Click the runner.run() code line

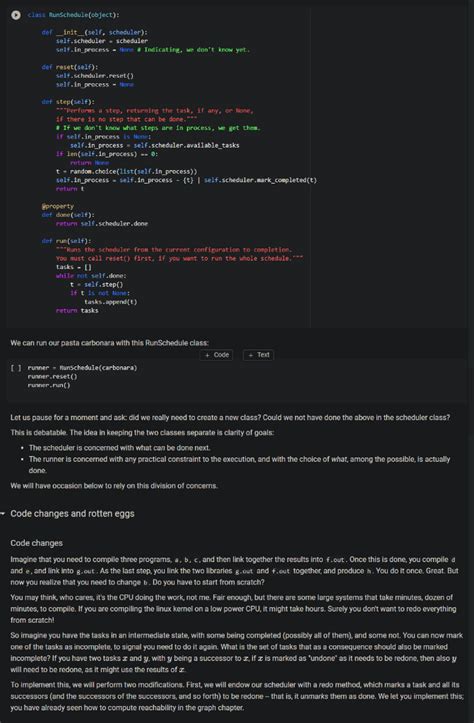(49, 385)
